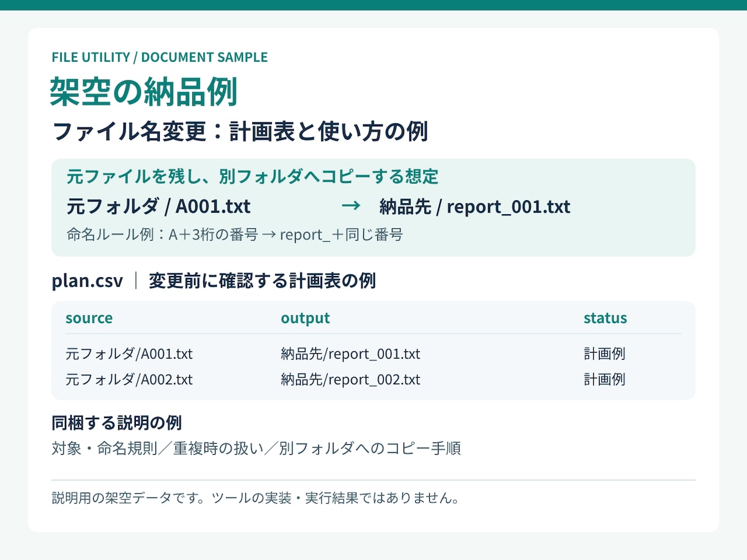Viewport: 747px width, 560px height.
Task: Click the table cell 納品先/report_002.txt
Action: (x=351, y=379)
